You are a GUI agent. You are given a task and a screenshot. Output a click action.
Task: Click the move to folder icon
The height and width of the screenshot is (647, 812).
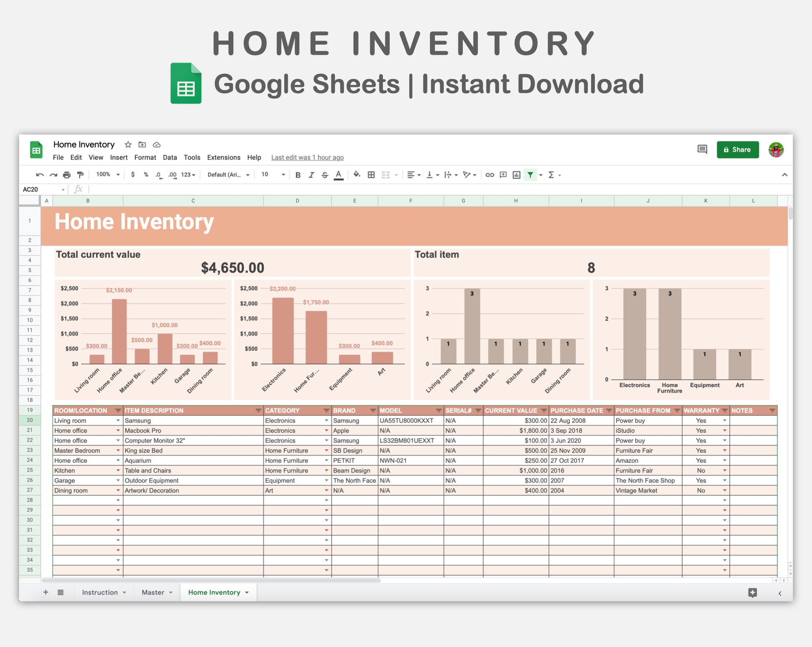pyautogui.click(x=142, y=145)
